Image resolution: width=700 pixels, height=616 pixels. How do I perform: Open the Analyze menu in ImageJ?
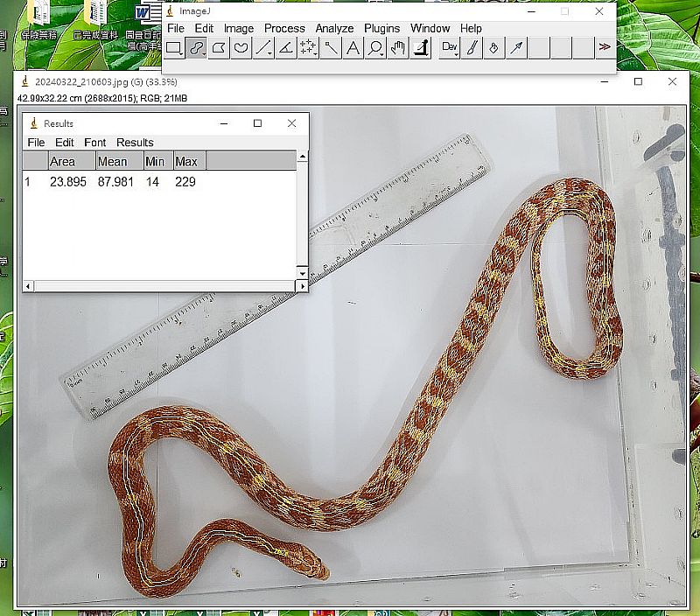coord(334,28)
